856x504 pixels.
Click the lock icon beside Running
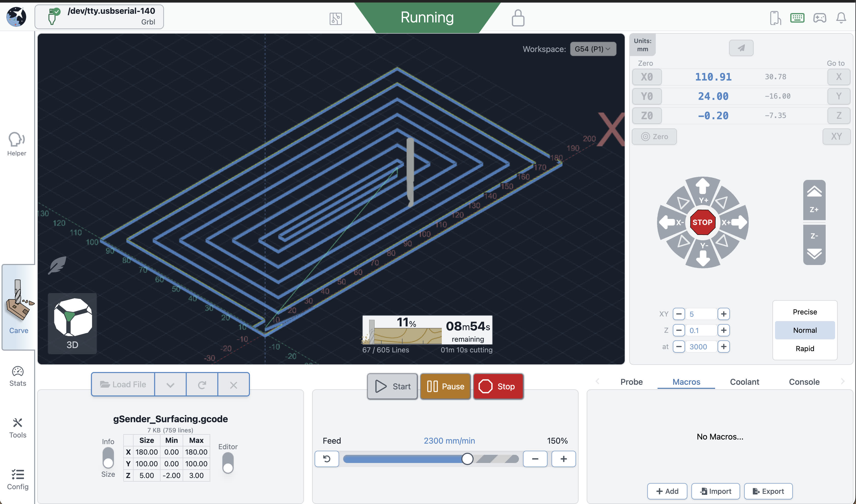pyautogui.click(x=518, y=18)
